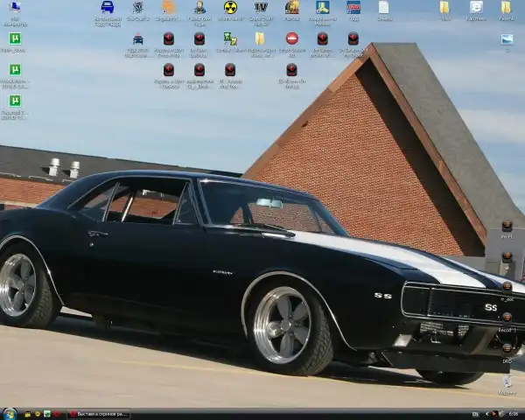Open the My Computer icon in the top-left corner

15,9
